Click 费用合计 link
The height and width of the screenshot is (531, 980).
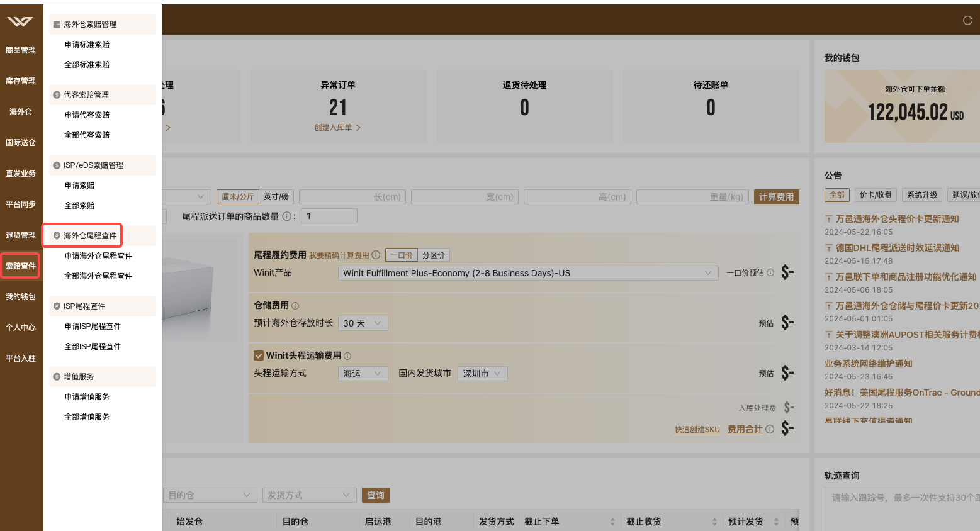tap(745, 429)
